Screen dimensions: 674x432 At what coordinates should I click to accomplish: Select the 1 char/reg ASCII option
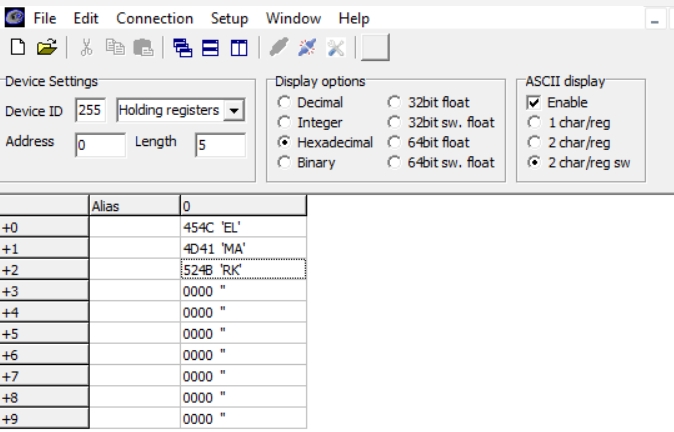pyautogui.click(x=533, y=123)
